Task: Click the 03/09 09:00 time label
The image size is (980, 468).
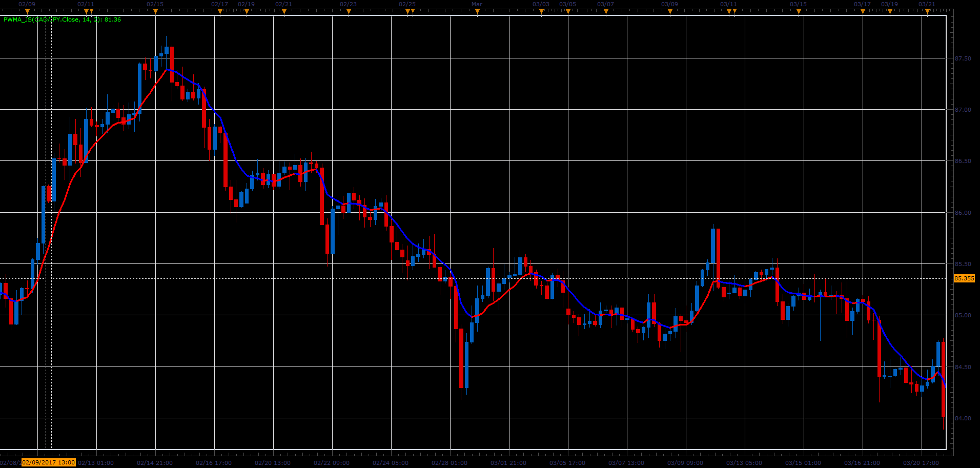Action: 685,463
